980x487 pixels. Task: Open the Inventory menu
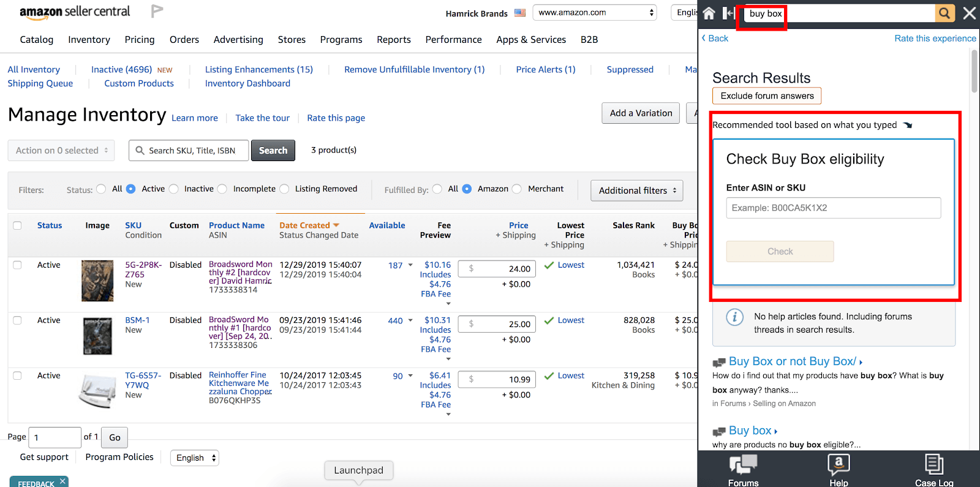(x=89, y=39)
